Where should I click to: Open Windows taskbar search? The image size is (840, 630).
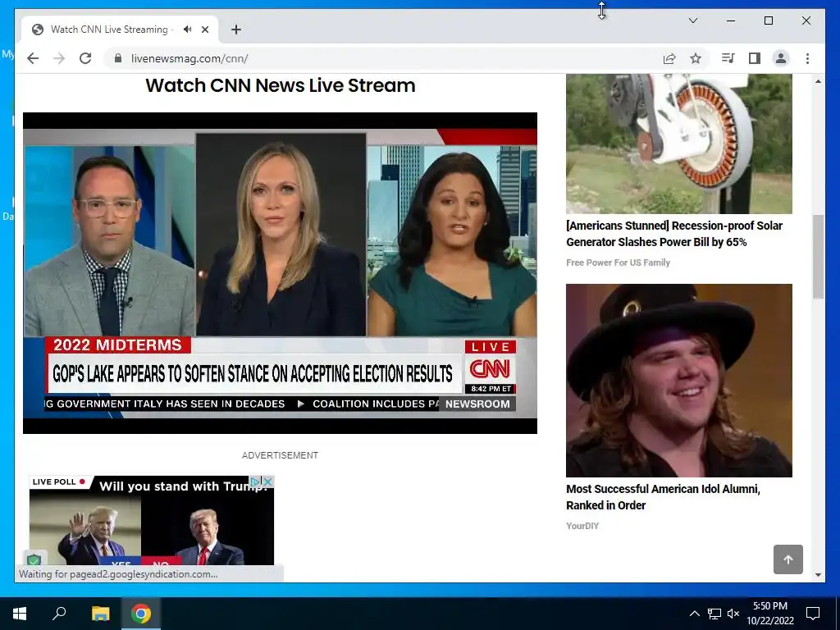click(x=59, y=614)
